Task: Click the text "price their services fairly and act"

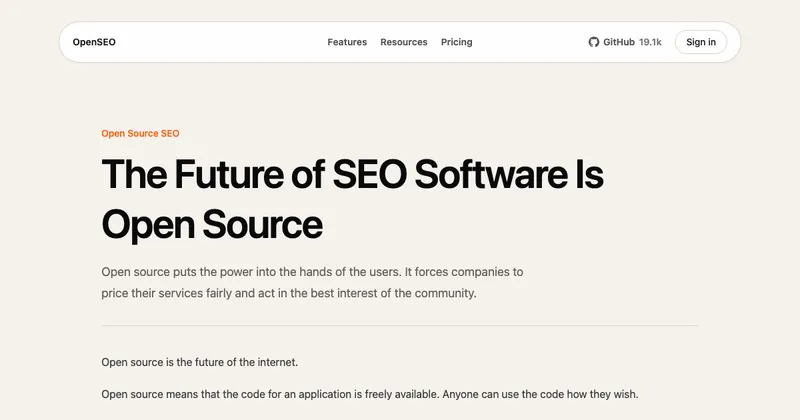Action: 187,293
